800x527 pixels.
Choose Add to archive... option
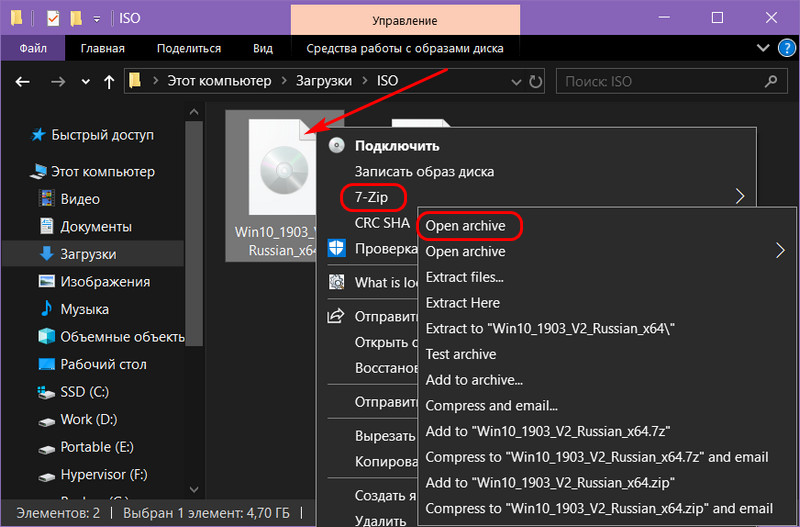click(x=474, y=380)
